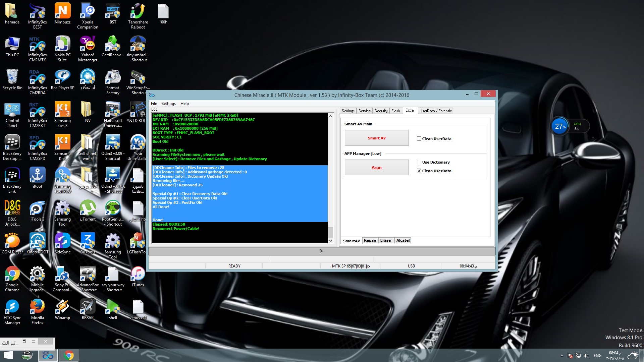This screenshot has height=362, width=644.
Task: Launch Xperia Companion from the desktop
Action: tap(88, 16)
